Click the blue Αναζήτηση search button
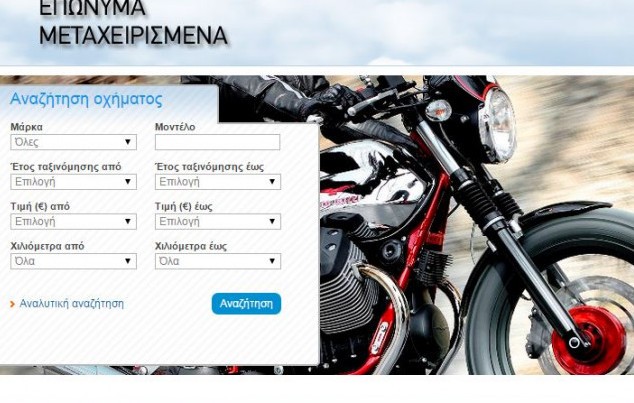The height and width of the screenshot is (403, 634). click(246, 304)
